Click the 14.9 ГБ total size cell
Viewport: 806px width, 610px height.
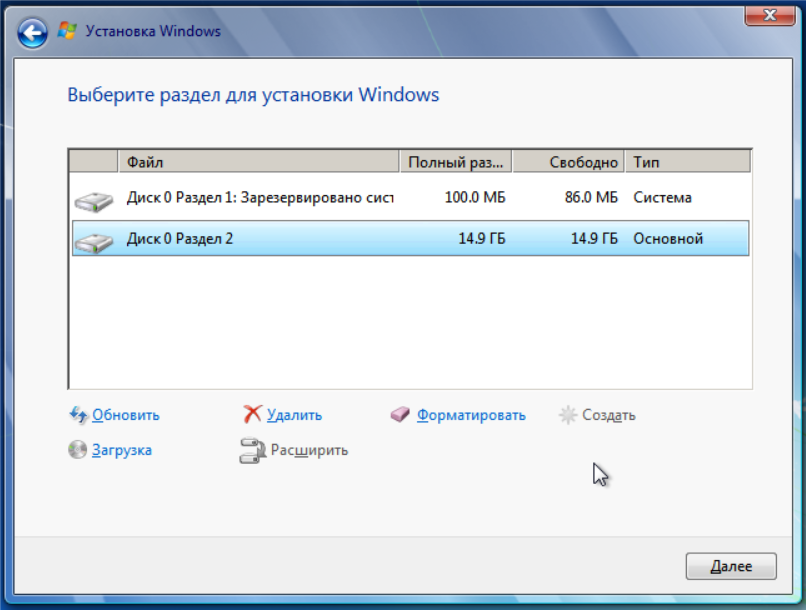click(x=482, y=238)
